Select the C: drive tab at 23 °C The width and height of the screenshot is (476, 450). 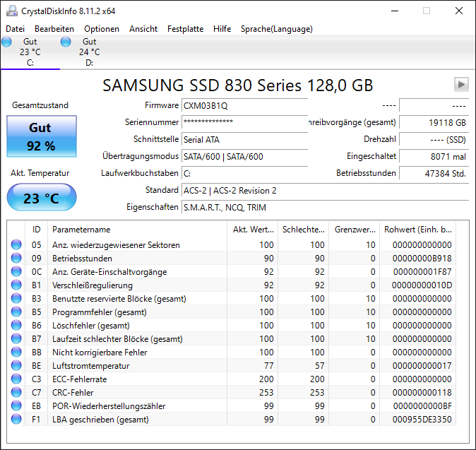30,52
